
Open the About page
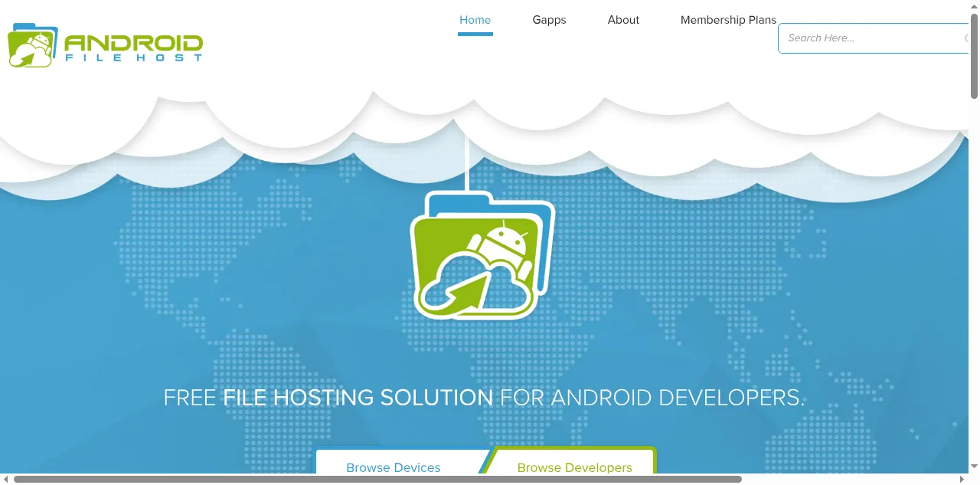pos(623,20)
